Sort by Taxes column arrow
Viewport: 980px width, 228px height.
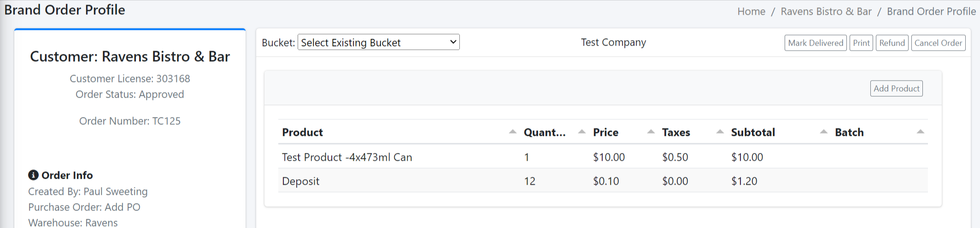coord(720,132)
